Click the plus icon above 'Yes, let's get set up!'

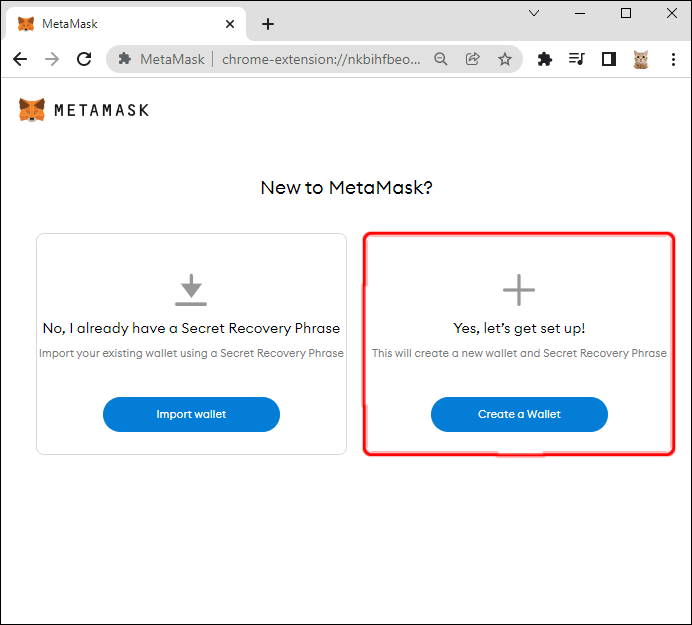pyautogui.click(x=519, y=290)
